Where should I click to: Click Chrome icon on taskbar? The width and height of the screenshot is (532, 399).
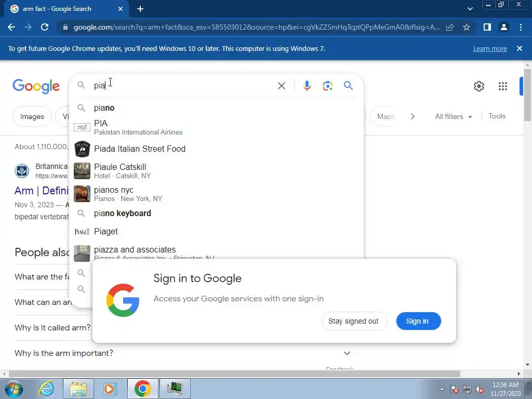142,389
